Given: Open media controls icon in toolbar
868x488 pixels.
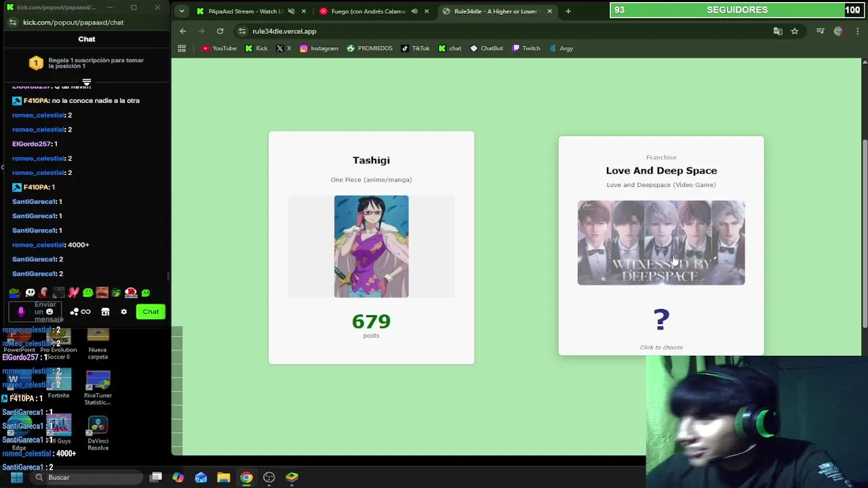Looking at the screenshot, I should coord(821,31).
